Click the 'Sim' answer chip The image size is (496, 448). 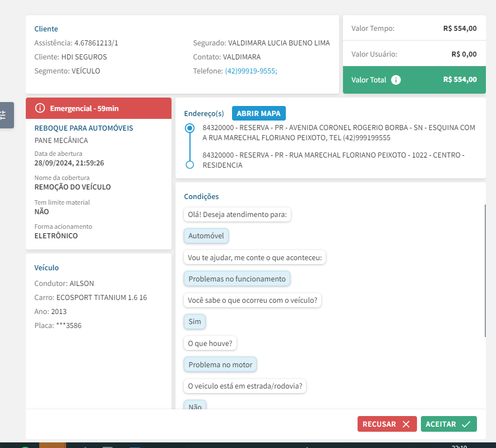[x=194, y=322]
